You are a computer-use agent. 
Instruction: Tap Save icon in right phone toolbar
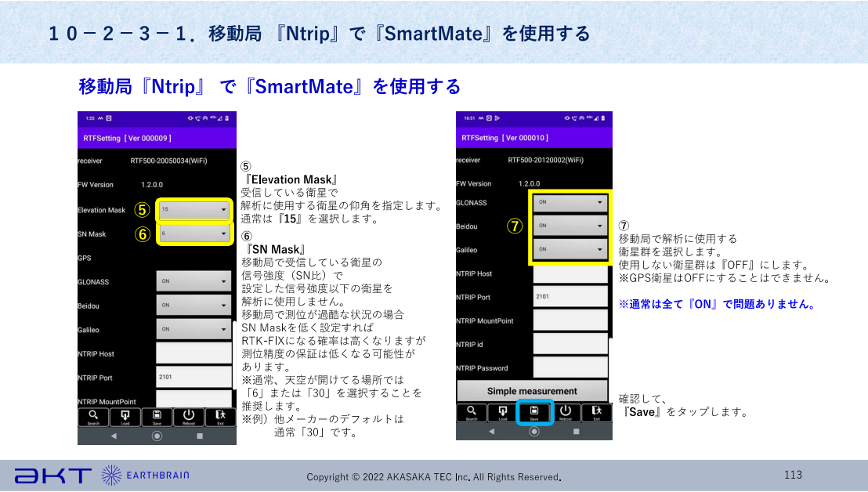pos(534,412)
